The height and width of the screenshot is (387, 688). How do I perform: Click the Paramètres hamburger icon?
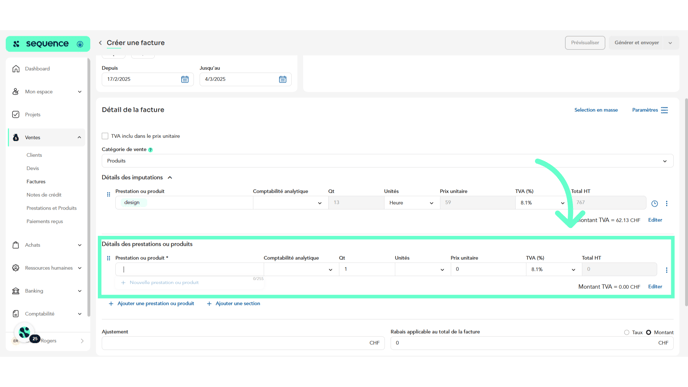point(664,110)
